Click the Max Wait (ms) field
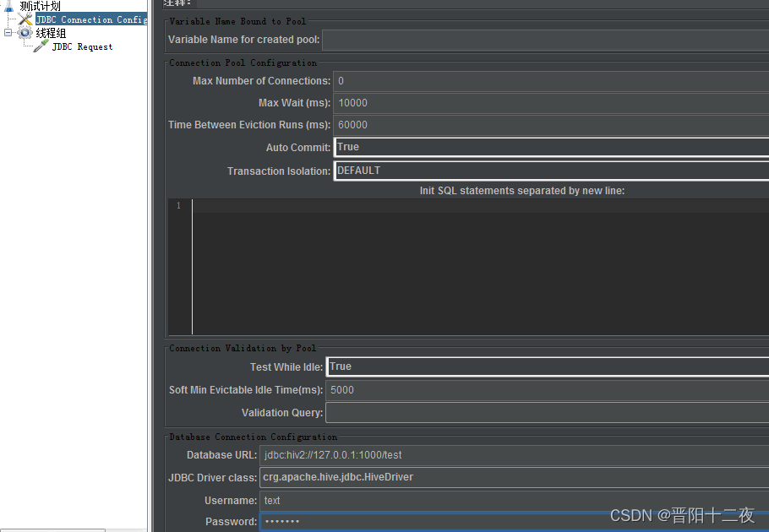The width and height of the screenshot is (769, 532). tap(551, 103)
